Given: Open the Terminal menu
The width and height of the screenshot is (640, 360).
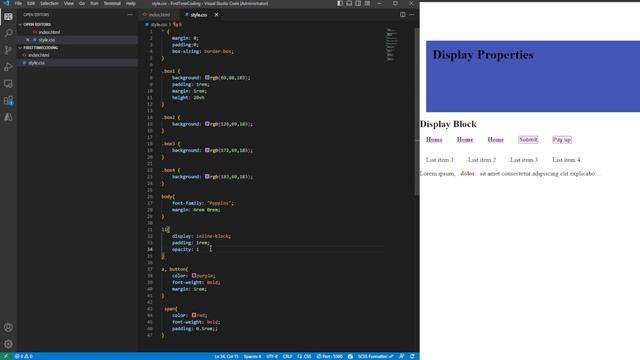Looking at the screenshot, I should click(x=112, y=3).
